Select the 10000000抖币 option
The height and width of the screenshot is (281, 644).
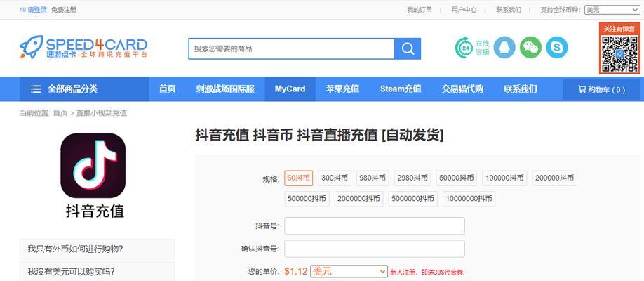coord(469,199)
